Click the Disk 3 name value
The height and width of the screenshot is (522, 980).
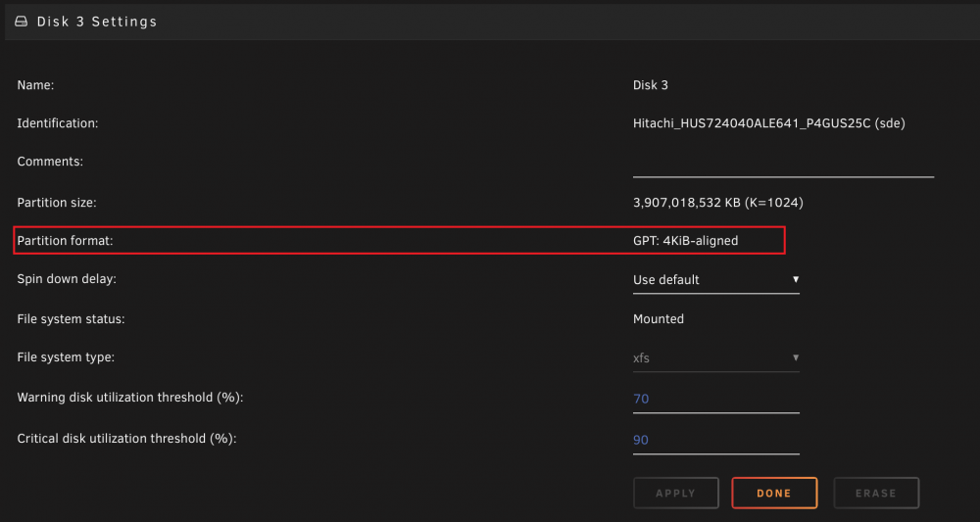click(651, 85)
